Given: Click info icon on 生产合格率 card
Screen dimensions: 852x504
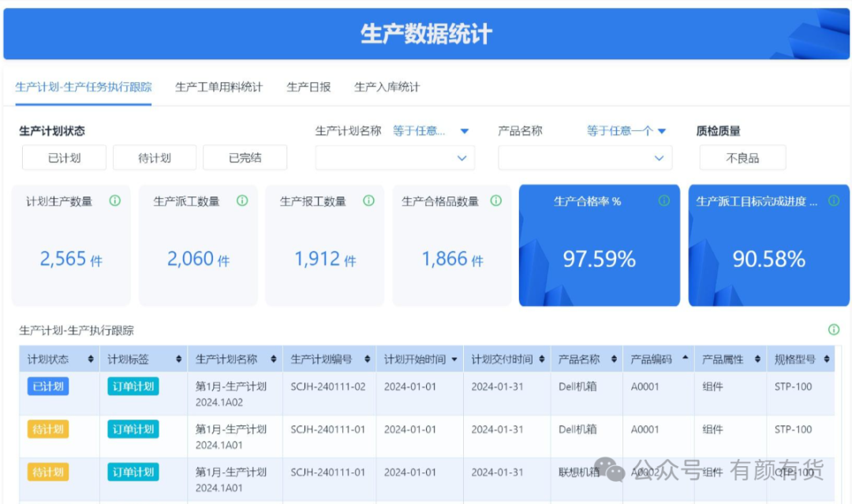Looking at the screenshot, I should 664,201.
